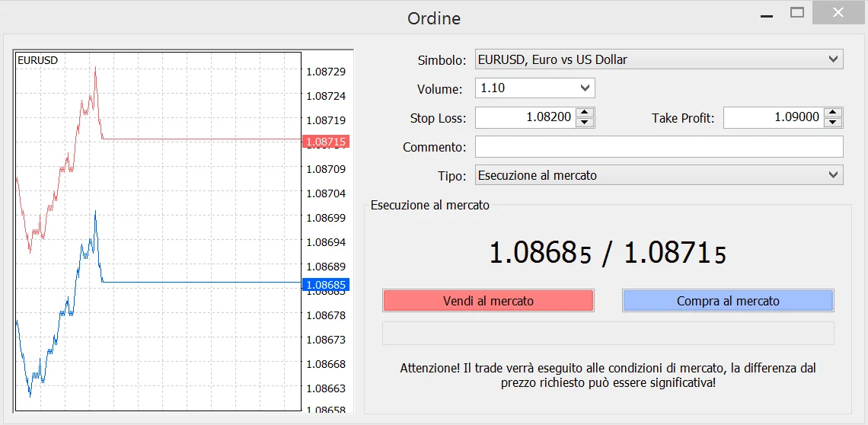Click the chart axis value 1.08729

coord(326,72)
